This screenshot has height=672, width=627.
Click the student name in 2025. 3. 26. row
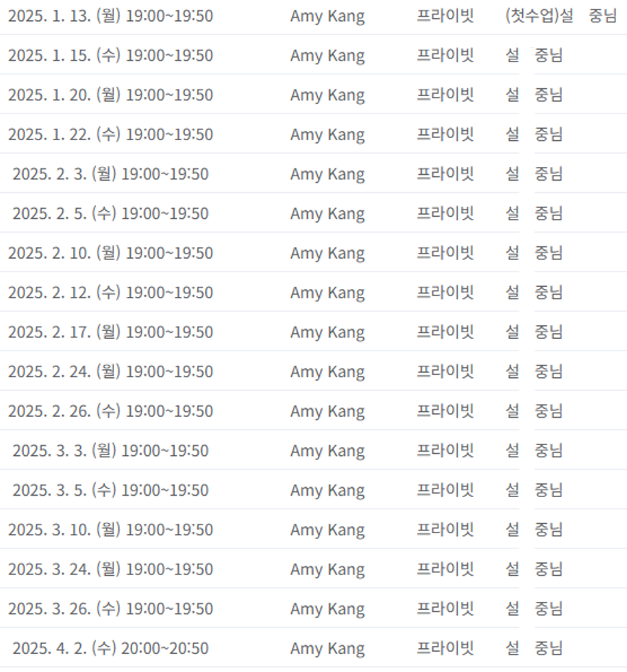pyautogui.click(x=534, y=608)
